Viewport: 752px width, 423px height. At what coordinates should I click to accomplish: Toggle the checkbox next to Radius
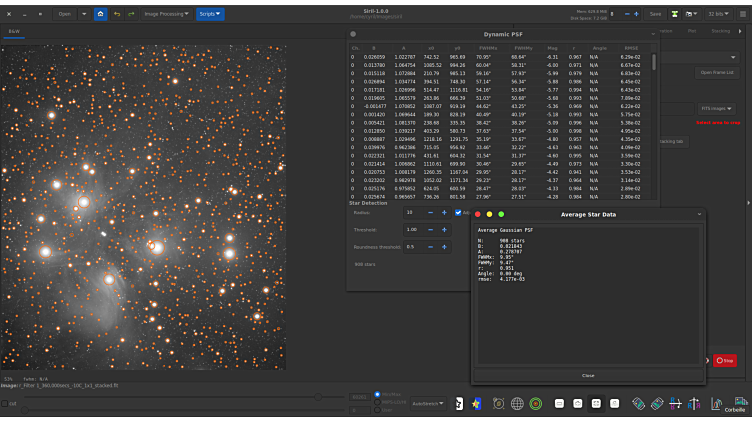458,212
